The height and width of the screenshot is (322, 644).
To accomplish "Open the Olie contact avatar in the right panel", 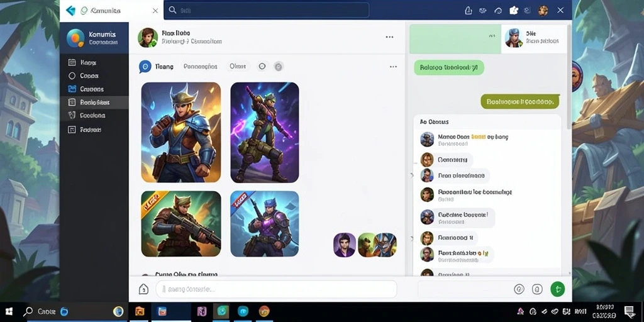I will point(513,38).
